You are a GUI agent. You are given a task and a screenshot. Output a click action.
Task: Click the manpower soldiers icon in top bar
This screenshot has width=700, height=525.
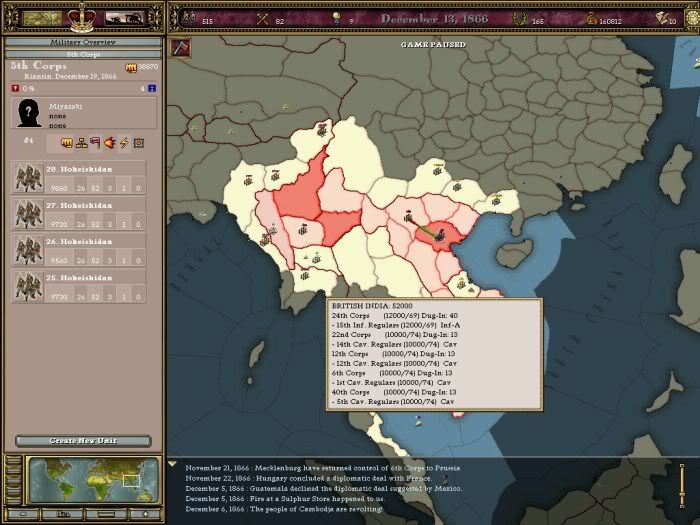point(189,19)
